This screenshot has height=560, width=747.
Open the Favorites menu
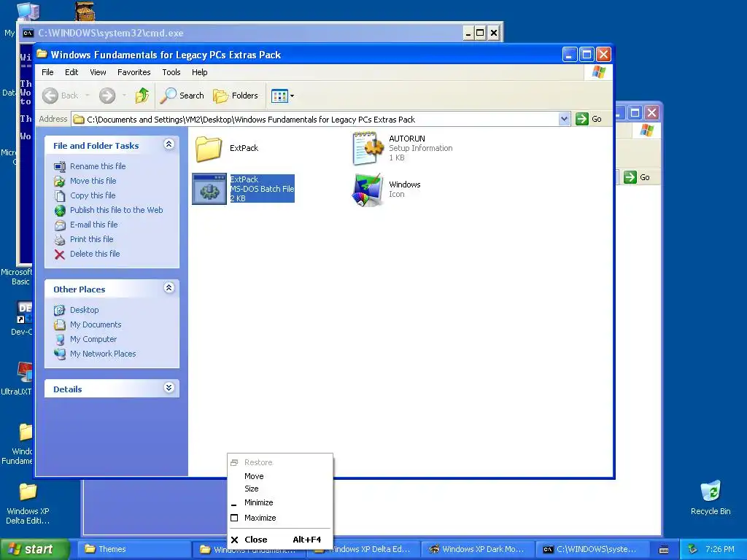point(134,72)
